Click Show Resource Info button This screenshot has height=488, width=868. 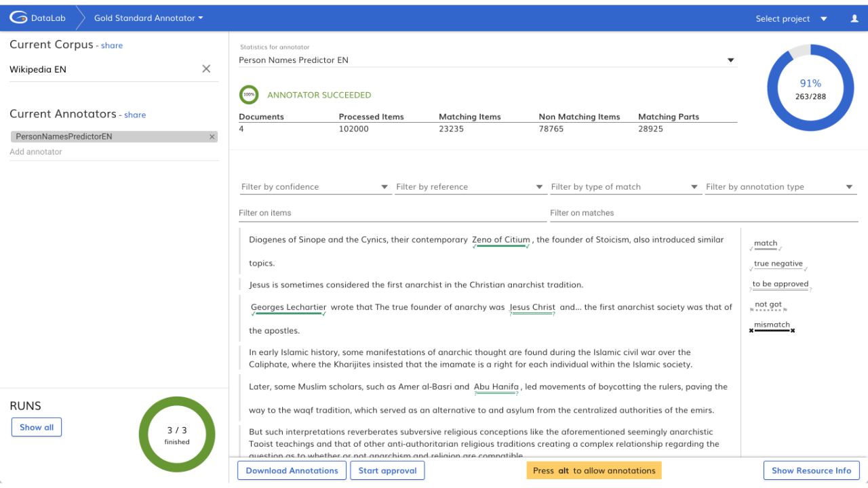(811, 470)
